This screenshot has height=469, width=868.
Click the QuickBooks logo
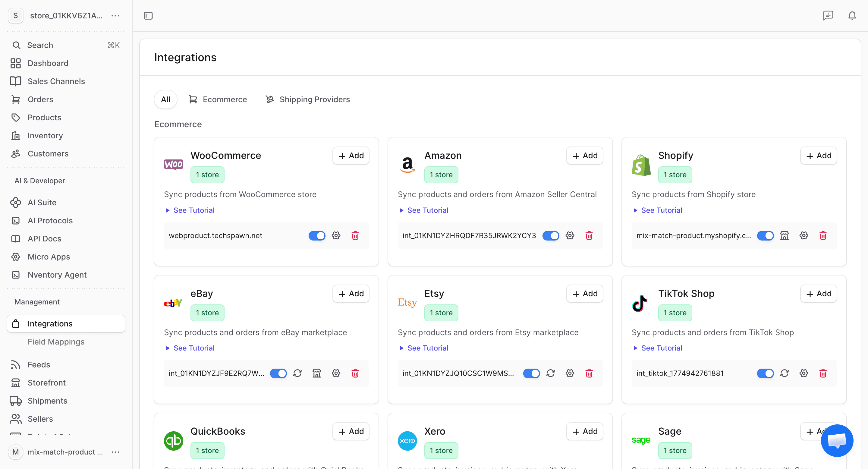[174, 441]
